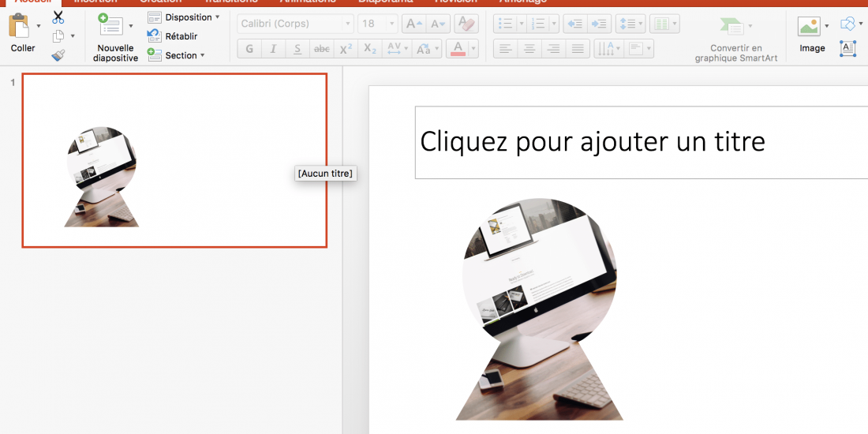Click the 'Cliquez pour ajouter un titre' placeholder
The height and width of the screenshot is (434, 868).
(x=641, y=142)
